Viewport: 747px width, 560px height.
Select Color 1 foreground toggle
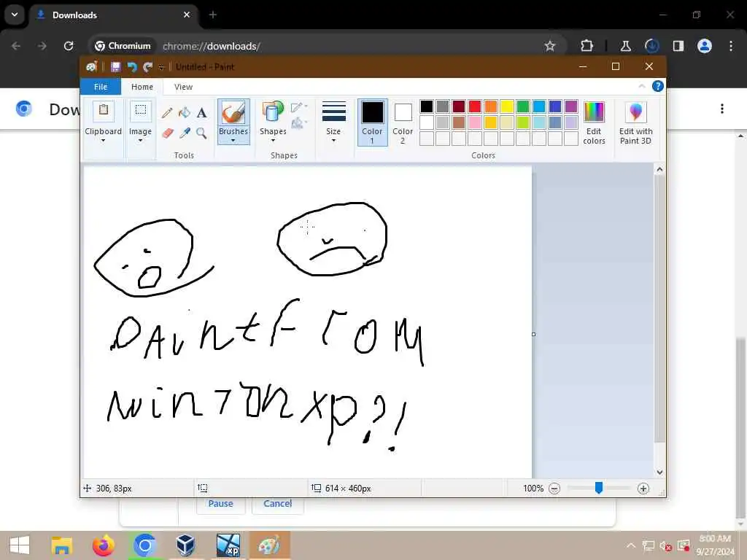click(x=372, y=122)
